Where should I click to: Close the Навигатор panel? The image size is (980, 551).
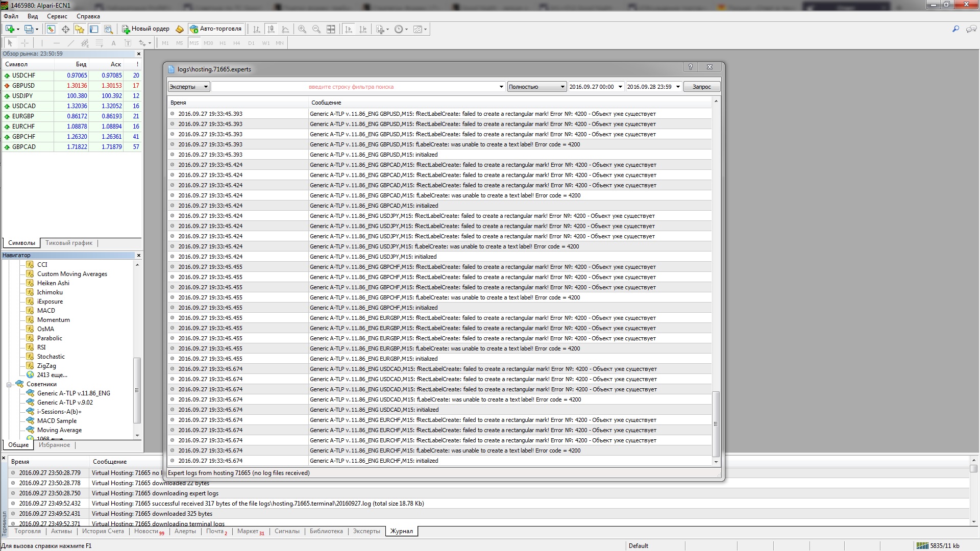coord(138,255)
